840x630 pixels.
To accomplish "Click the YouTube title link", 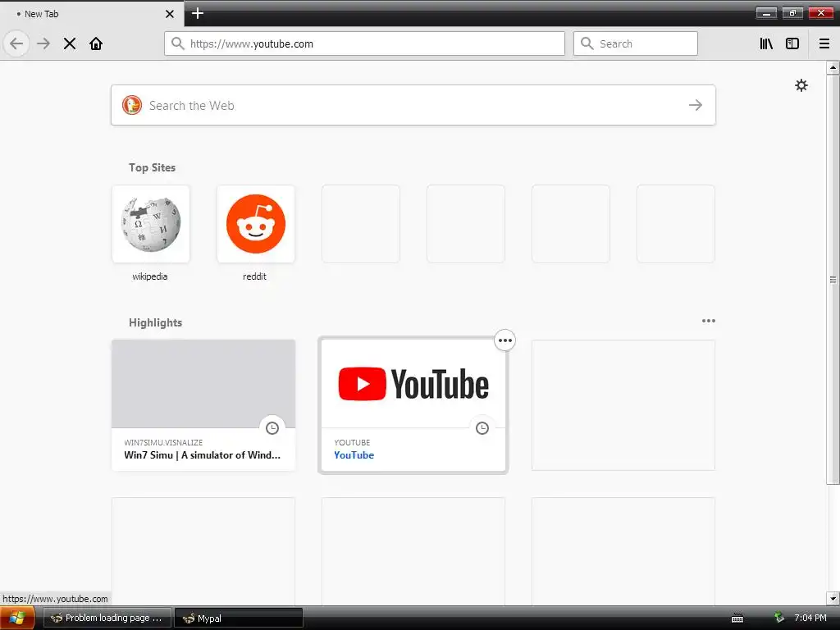I will point(354,454).
